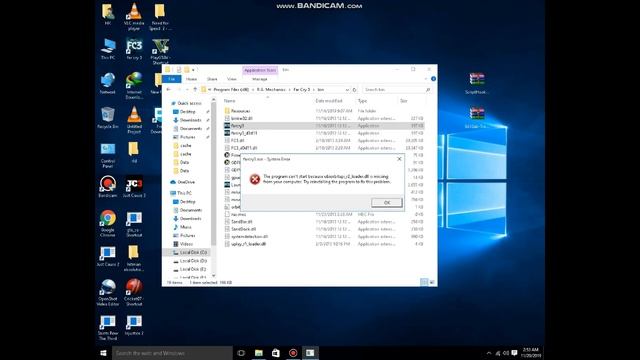Select This PC desktop icon
Screen dimensions: 640x360
pos(108,49)
